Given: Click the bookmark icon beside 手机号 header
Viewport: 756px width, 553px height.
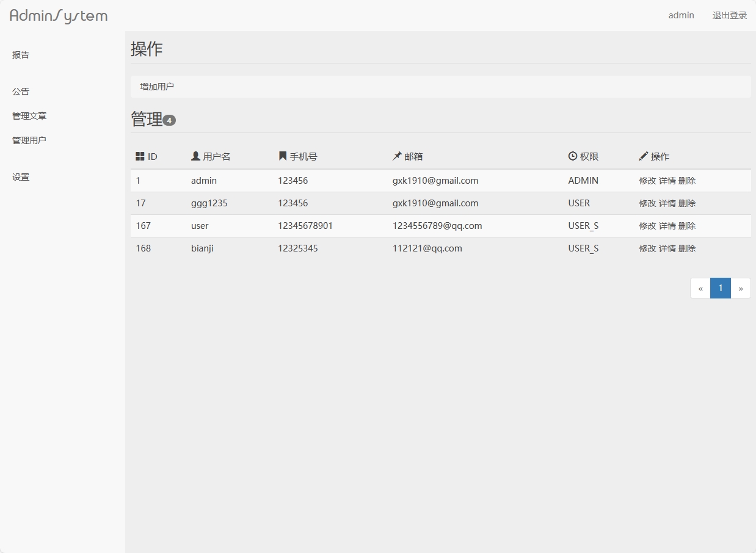Looking at the screenshot, I should (280, 156).
